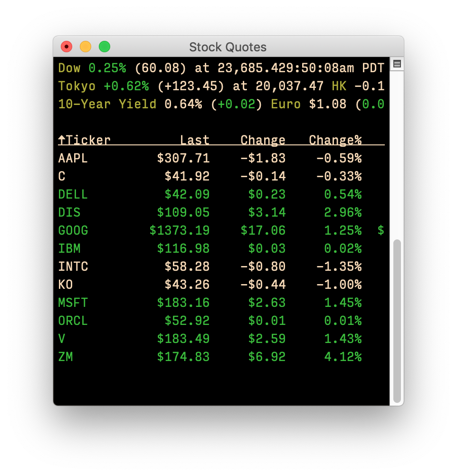Viewport: 457px width, 476px height.
Task: Sort by the Ticker column header
Action: [x=84, y=140]
